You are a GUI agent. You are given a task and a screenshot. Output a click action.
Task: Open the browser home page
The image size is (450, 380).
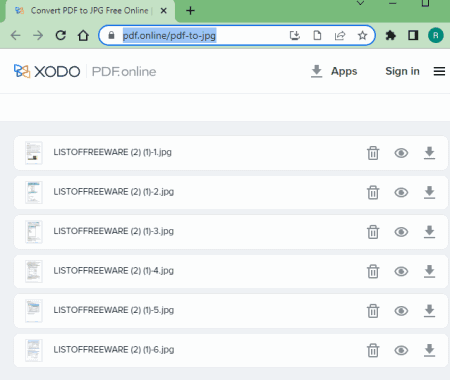(83, 35)
